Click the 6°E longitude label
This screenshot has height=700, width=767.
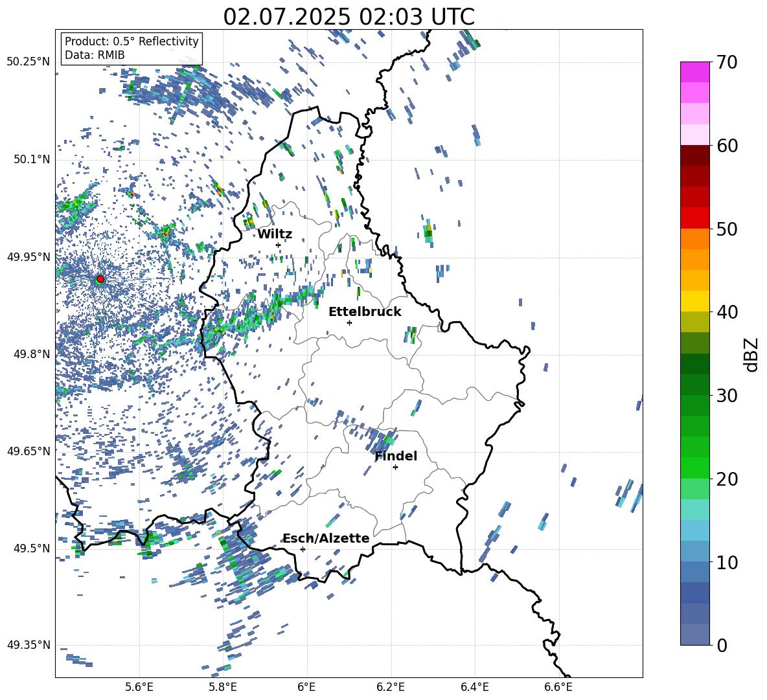(x=306, y=687)
